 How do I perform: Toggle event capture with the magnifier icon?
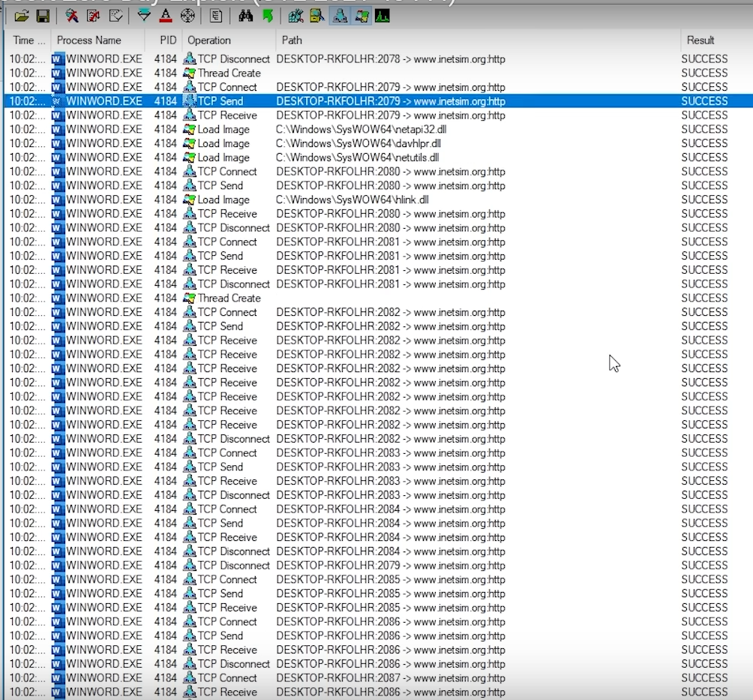[x=72, y=17]
